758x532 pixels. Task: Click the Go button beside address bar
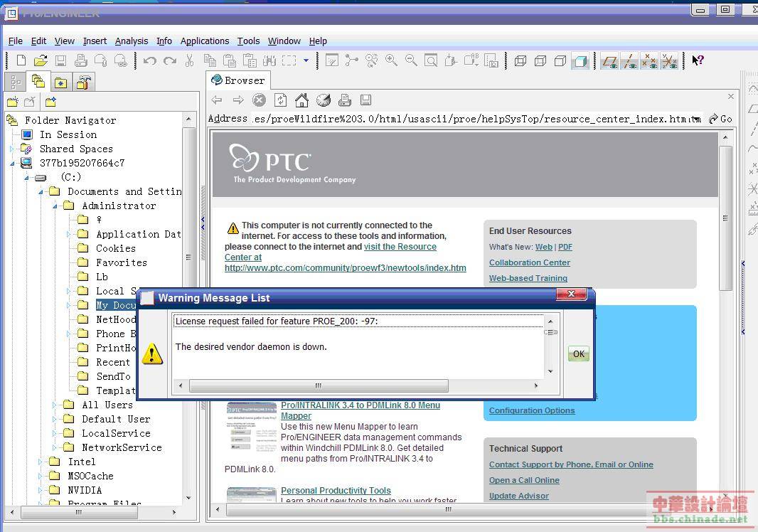pos(721,119)
